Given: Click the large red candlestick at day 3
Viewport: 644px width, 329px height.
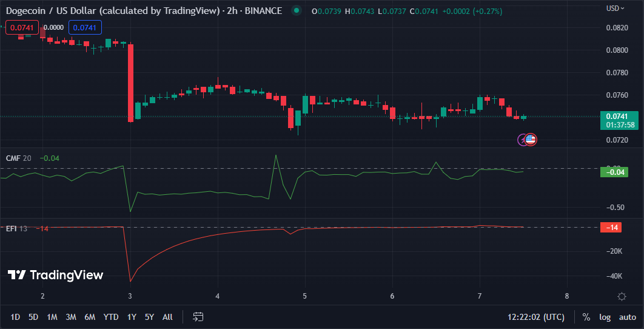Looking at the screenshot, I should pos(130,83).
